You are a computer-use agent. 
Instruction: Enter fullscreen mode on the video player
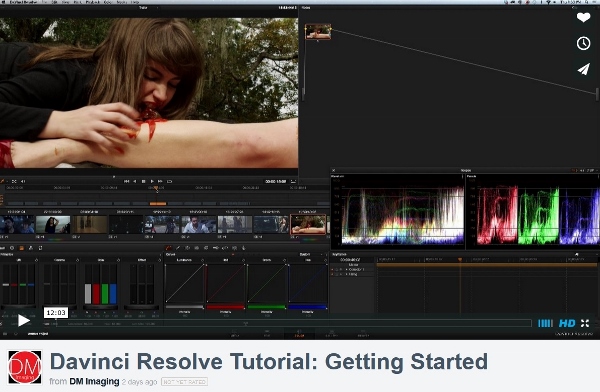[x=585, y=323]
